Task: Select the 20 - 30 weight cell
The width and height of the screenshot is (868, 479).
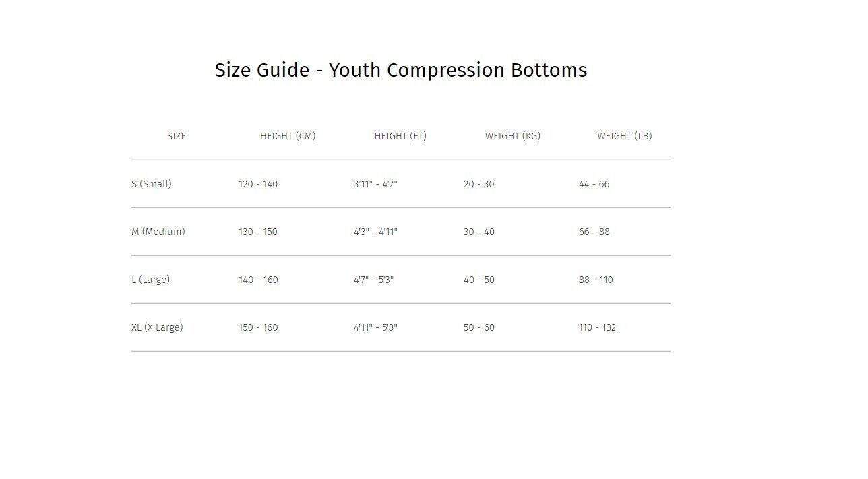Action: 479,184
